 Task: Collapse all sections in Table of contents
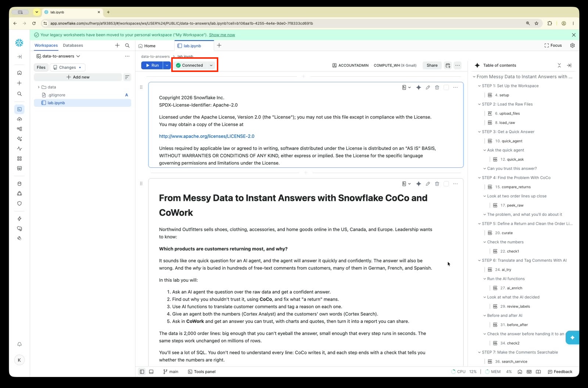[559, 65]
